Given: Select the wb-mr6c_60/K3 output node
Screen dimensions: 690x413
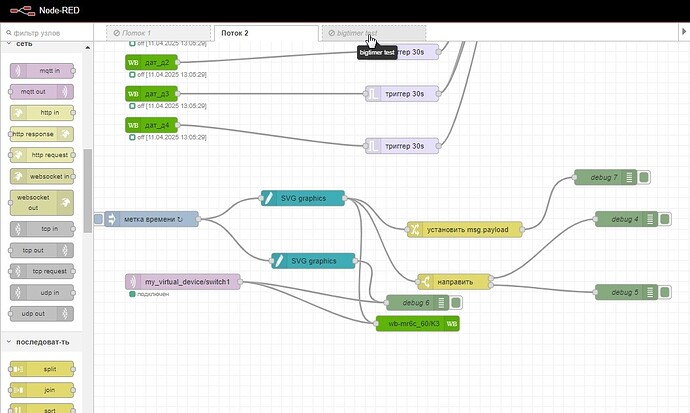Looking at the screenshot, I should point(418,324).
